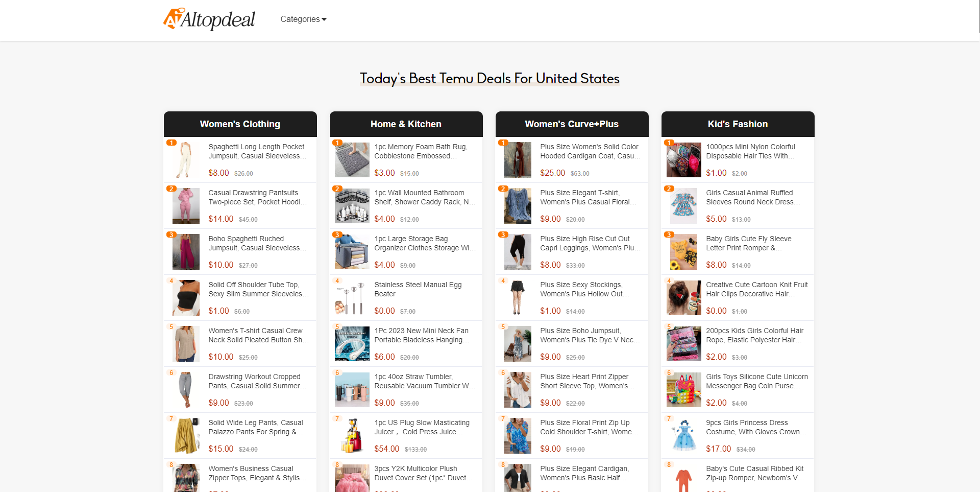Click the $54.00 juicer price
This screenshot has height=492, width=980.
(x=386, y=449)
